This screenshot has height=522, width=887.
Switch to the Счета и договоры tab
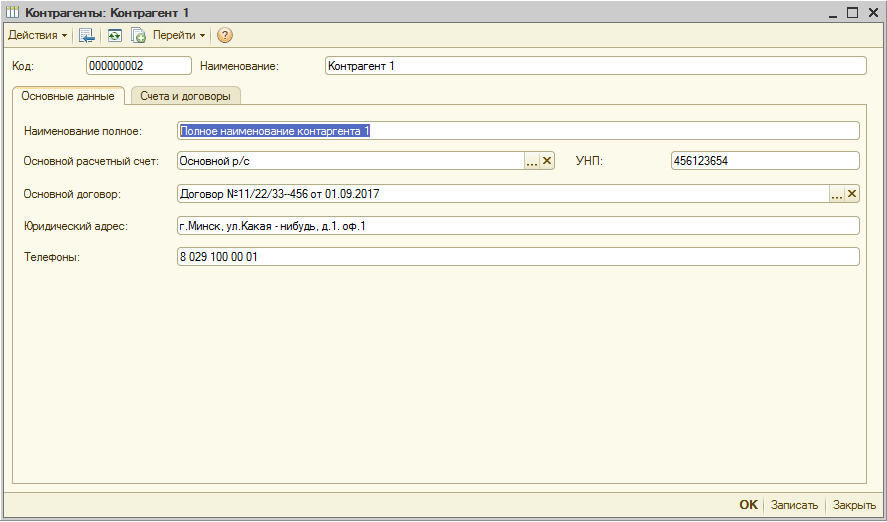pos(185,96)
